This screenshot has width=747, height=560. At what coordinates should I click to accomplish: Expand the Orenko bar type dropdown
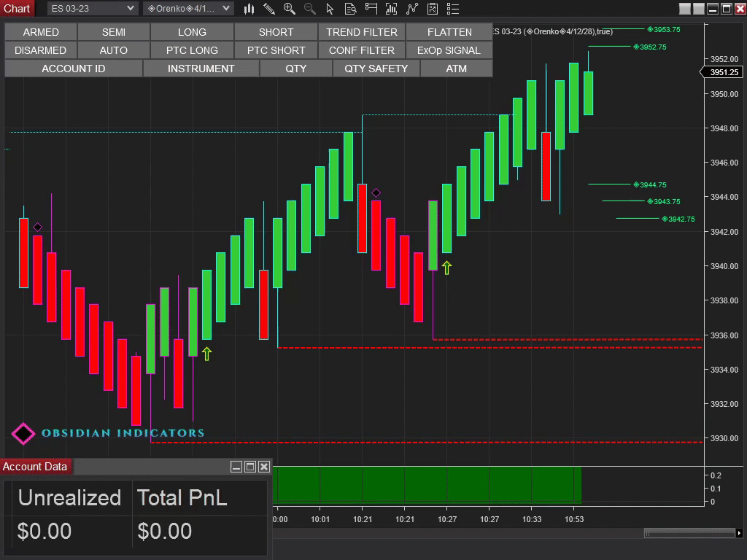(x=188, y=9)
